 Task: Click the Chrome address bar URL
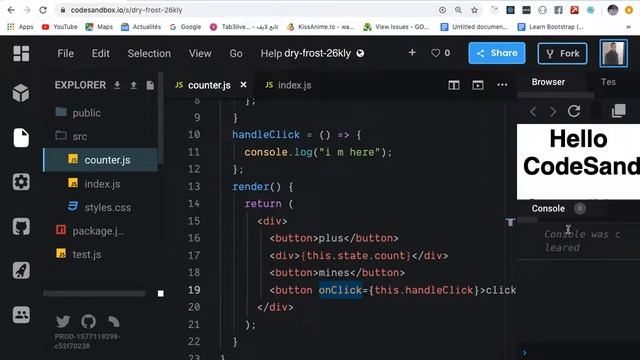(126, 10)
